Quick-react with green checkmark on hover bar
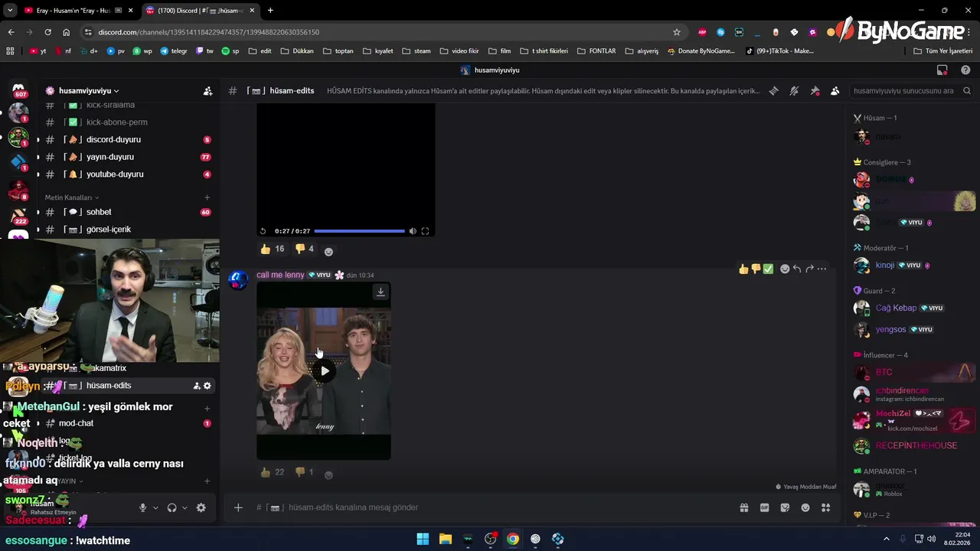Screen dimensions: 980x551 pyautogui.click(x=768, y=269)
